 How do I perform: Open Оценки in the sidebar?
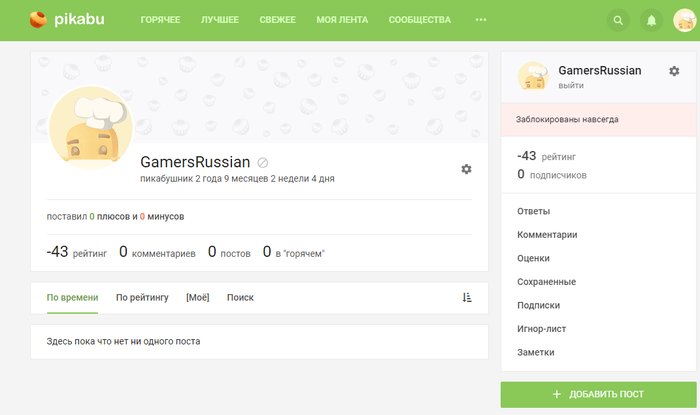click(533, 258)
